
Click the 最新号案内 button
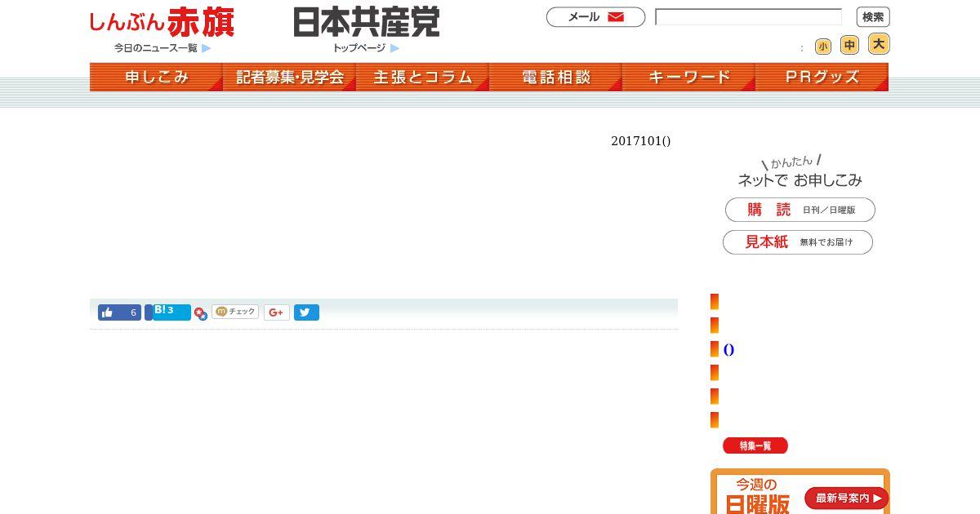(846, 498)
